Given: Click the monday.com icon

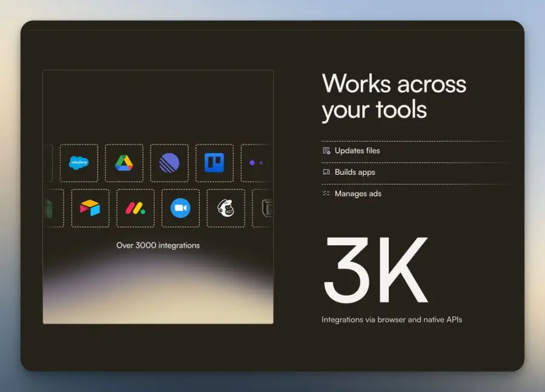Looking at the screenshot, I should [x=135, y=208].
